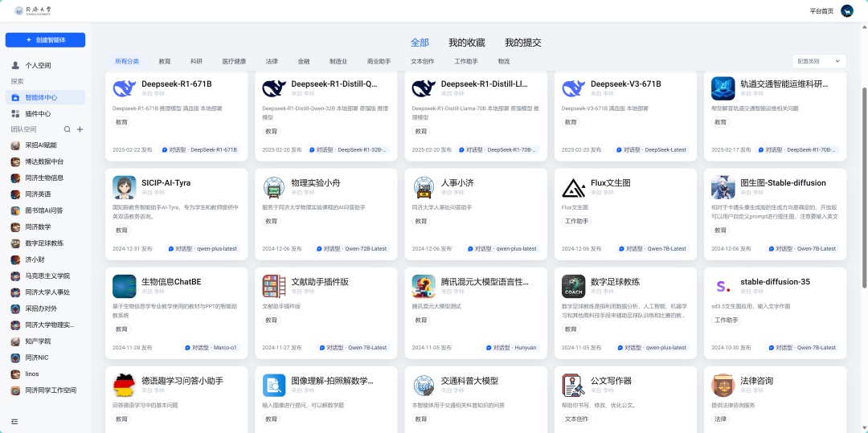Open the 同济NIC team space
The image size is (868, 433).
45,357
